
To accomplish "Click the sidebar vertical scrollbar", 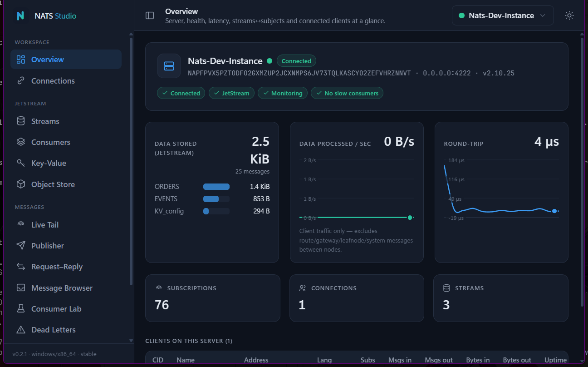I will 131,161.
